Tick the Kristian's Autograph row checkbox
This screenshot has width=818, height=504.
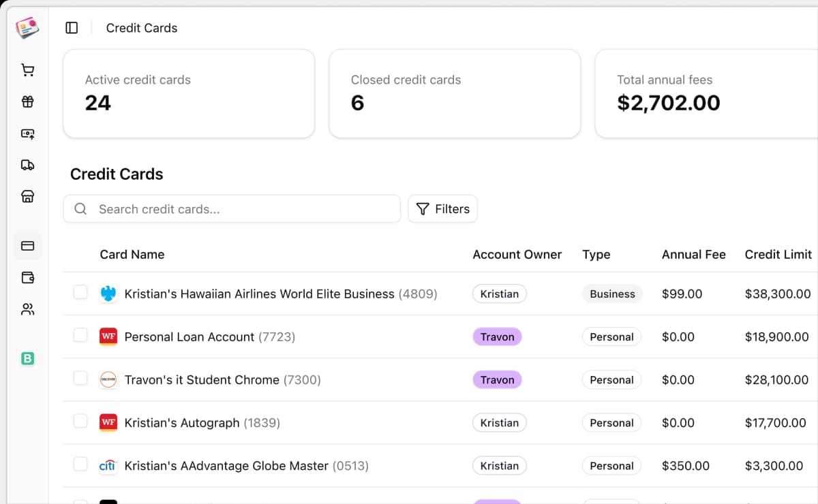(x=80, y=421)
